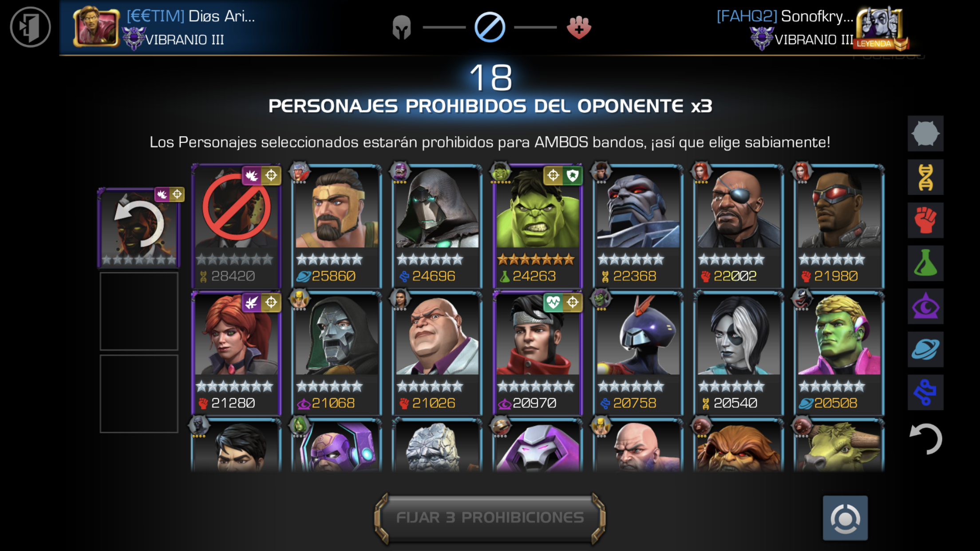Select Kingpin champion rated 21026
Viewport: 980px width, 551px height.
point(437,353)
